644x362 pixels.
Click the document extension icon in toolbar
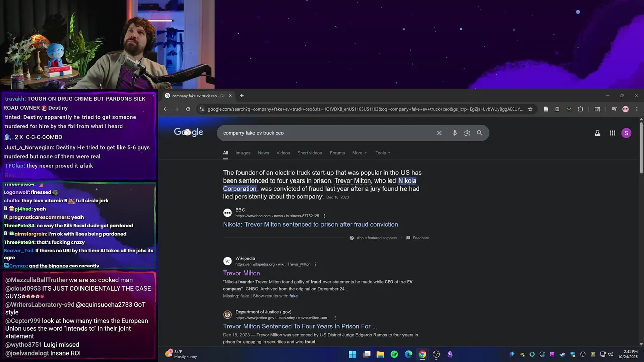tap(546, 109)
